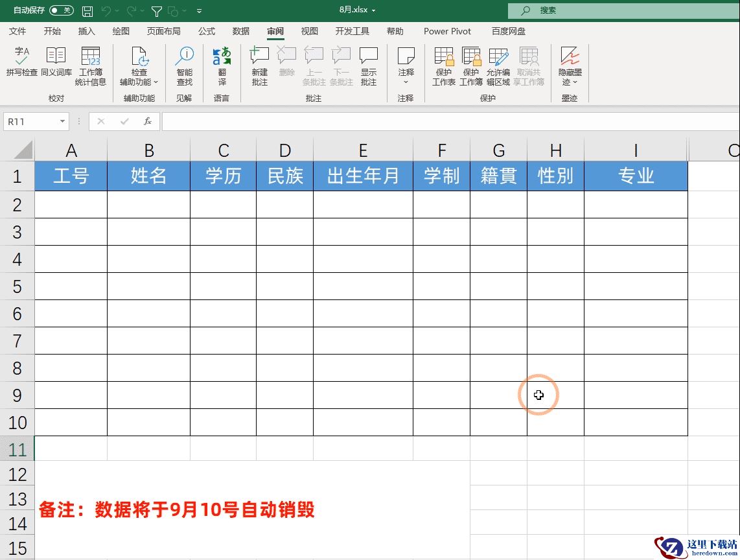Click the greyed-out 删除 comment button

pyautogui.click(x=286, y=62)
